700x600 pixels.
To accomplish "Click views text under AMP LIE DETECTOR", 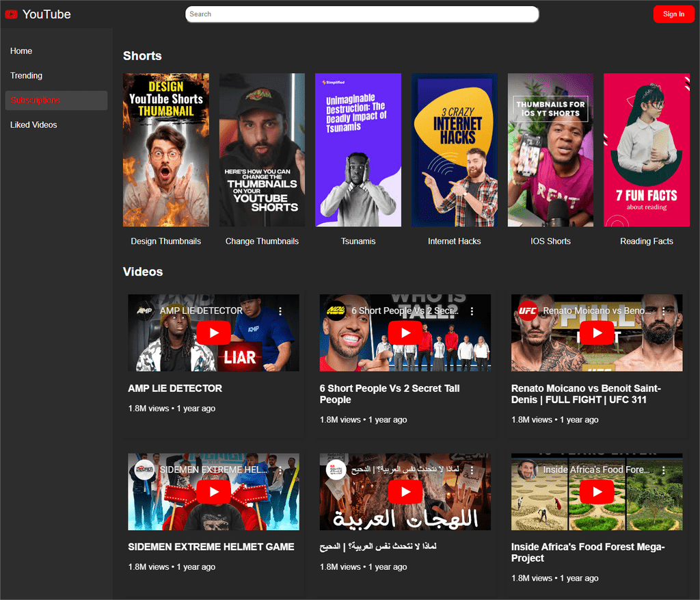I will [172, 408].
